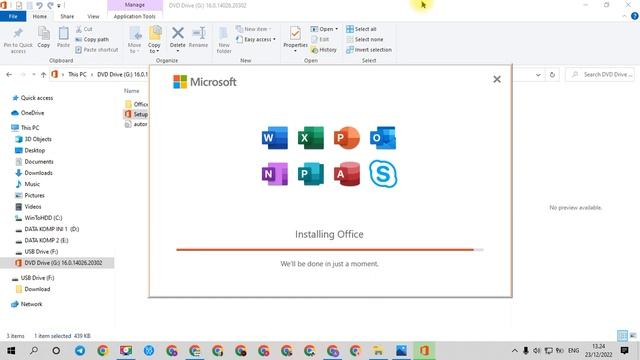Click the Rename button in ribbon
The height and width of the screenshot is (360, 640).
(x=199, y=38)
